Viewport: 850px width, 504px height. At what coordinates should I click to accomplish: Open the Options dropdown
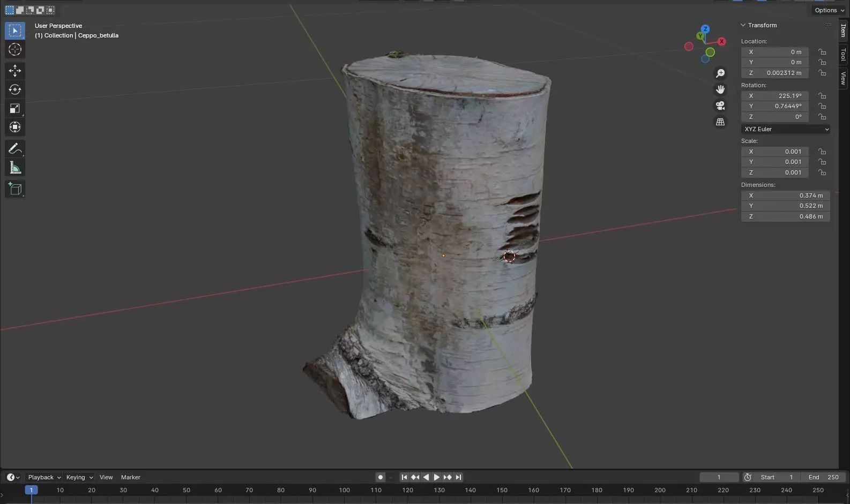click(x=829, y=10)
